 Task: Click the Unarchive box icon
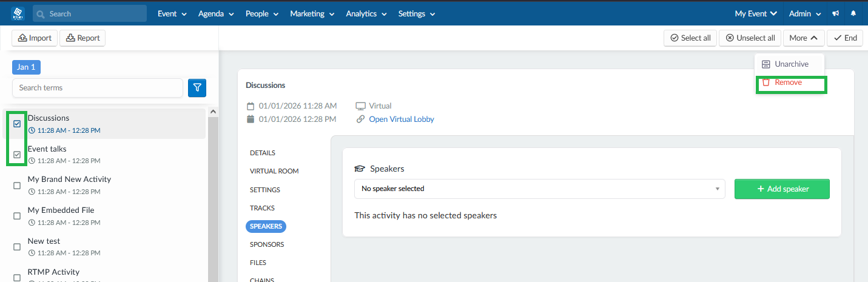766,64
